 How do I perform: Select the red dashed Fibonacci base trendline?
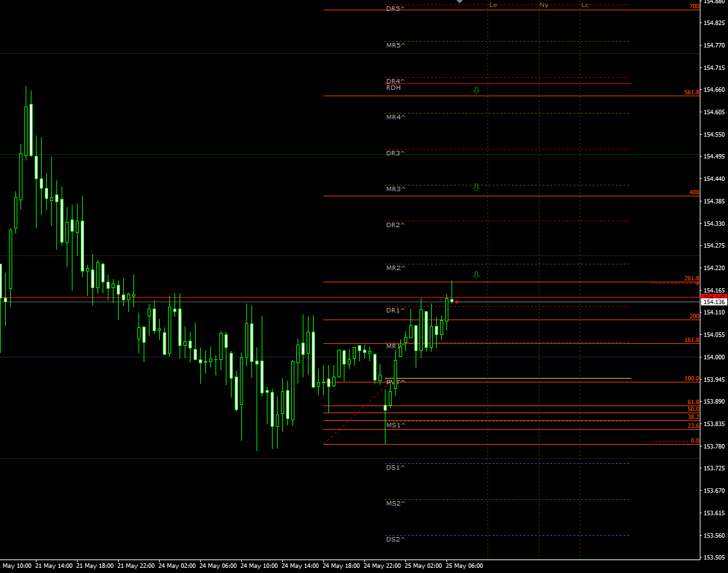(x=355, y=413)
